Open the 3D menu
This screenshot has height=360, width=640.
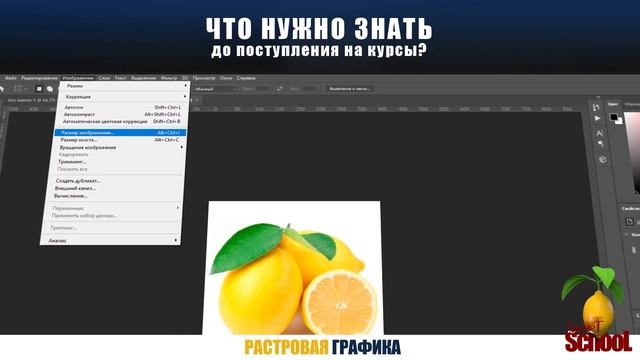click(185, 78)
